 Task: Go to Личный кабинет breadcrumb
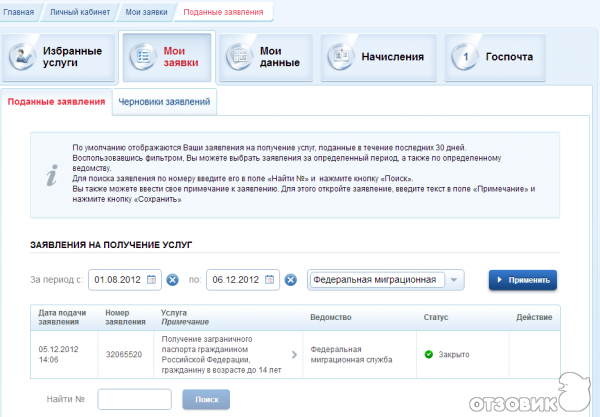tap(86, 13)
